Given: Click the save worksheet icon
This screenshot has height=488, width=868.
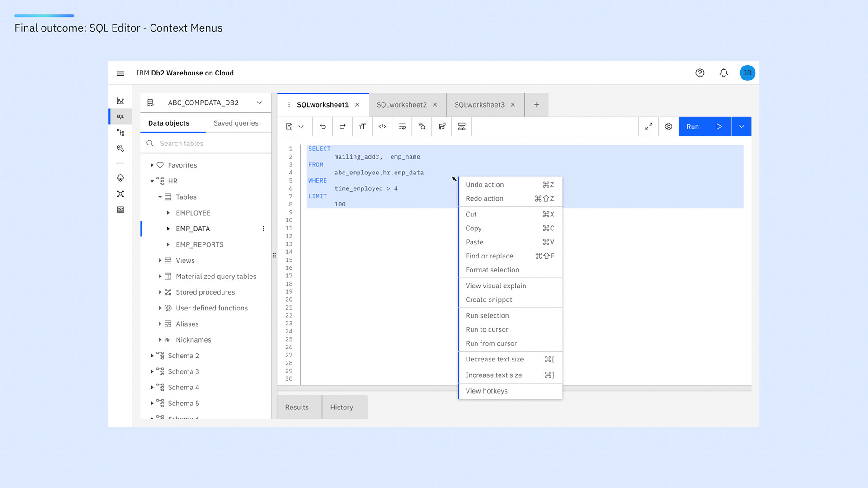Looking at the screenshot, I should [289, 127].
